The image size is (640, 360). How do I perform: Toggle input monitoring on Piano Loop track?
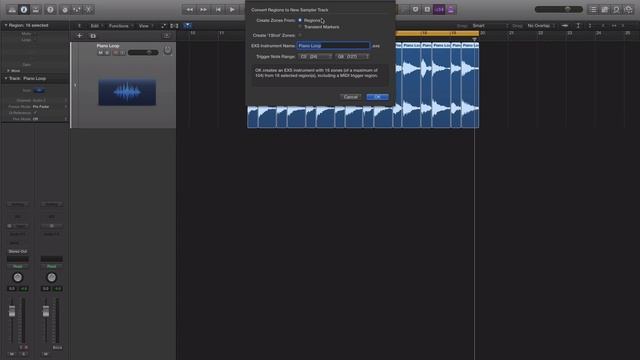pos(122,53)
